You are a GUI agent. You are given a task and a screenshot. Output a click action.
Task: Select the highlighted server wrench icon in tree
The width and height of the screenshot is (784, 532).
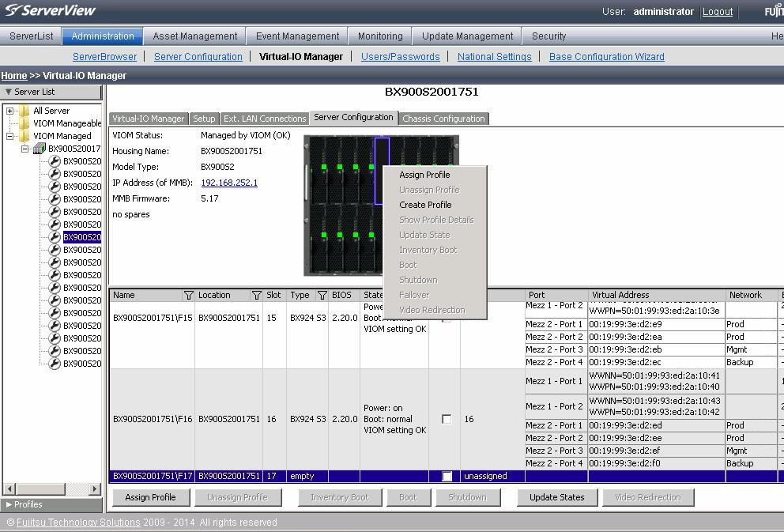54,236
